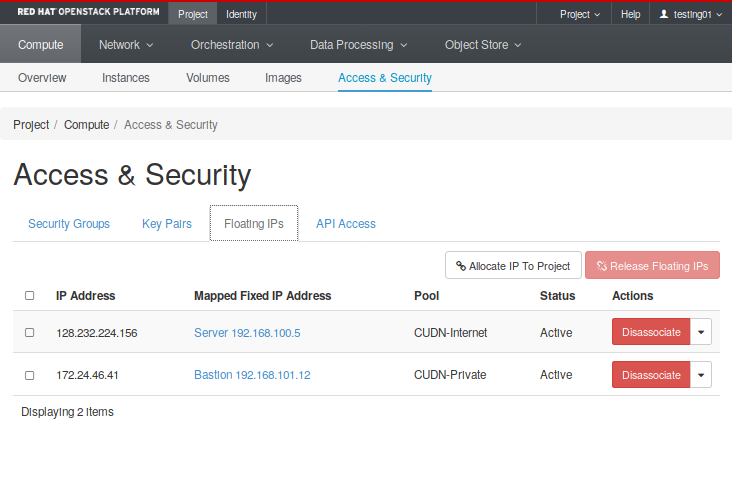Check the box for 128.232.224.156
This screenshot has height=483, width=732.
29,333
